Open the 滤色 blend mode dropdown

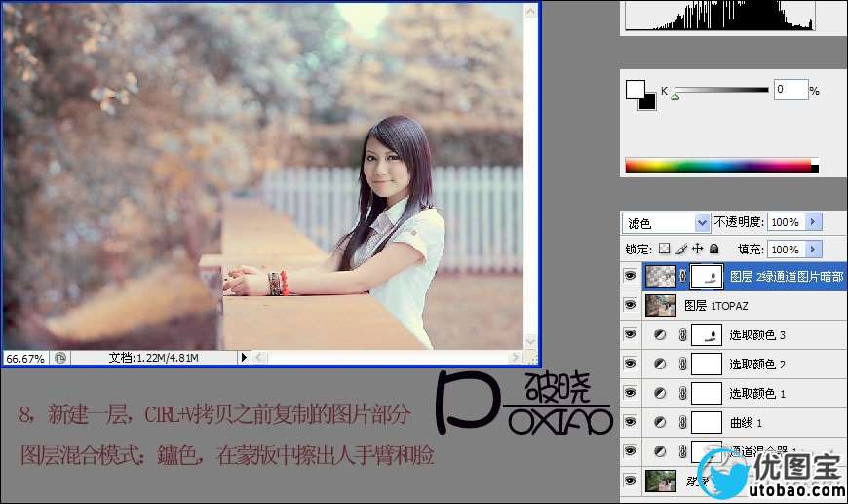702,223
